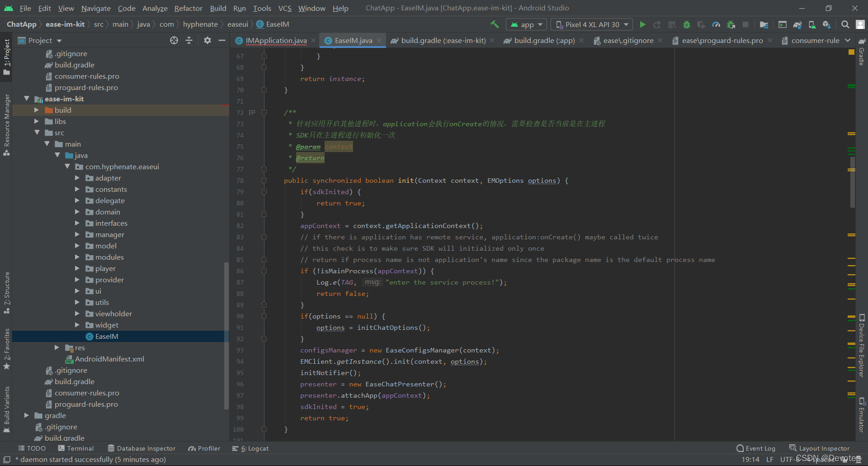
Task: Open the app run configuration dropdown
Action: tap(526, 24)
